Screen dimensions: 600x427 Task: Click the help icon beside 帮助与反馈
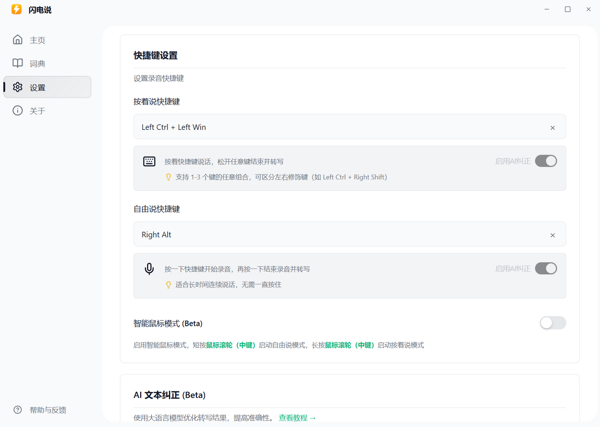17,410
